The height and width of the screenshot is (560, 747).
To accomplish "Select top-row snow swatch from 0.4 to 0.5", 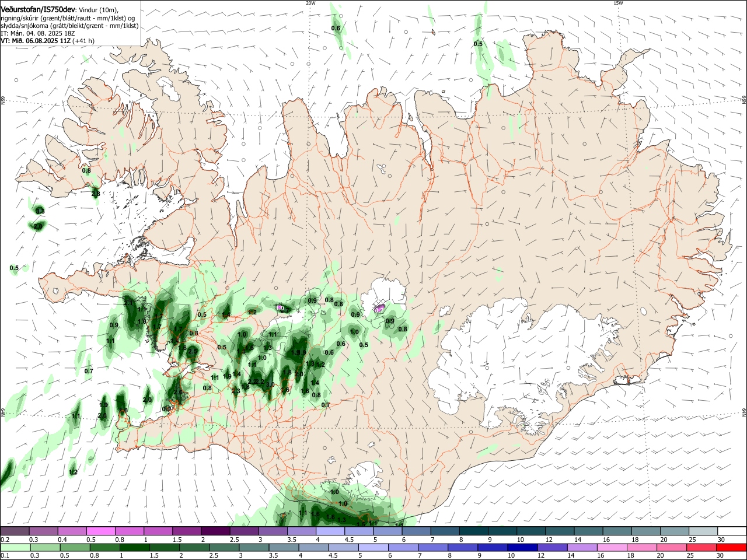I will point(72,531).
